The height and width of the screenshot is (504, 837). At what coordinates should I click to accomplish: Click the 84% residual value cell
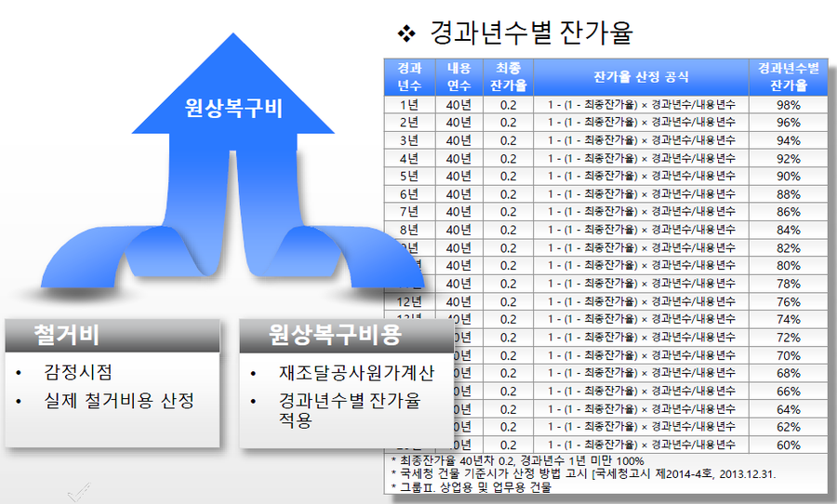click(789, 230)
